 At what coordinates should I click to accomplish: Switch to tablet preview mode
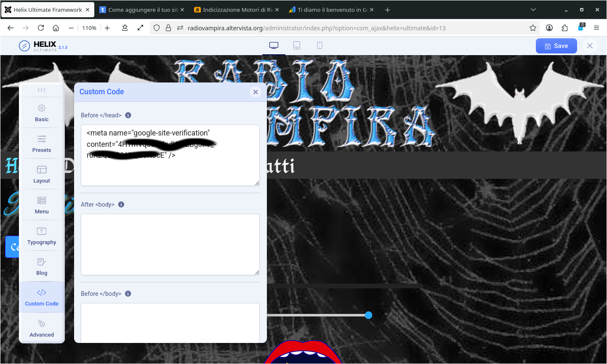[x=297, y=45]
